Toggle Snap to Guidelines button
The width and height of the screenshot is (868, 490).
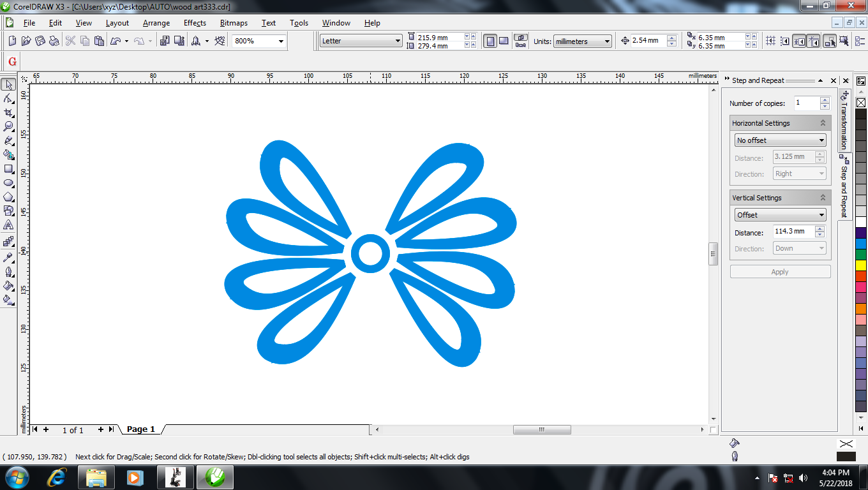[x=785, y=41]
